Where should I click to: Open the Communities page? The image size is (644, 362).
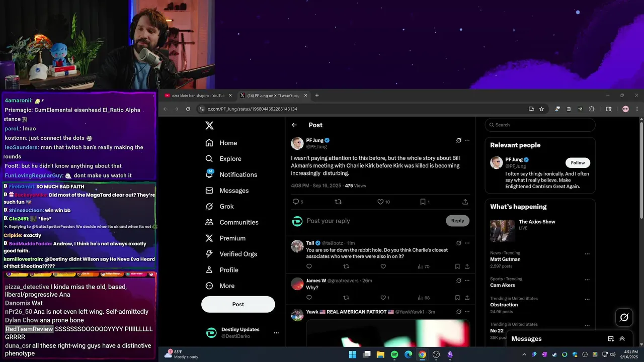point(232,222)
